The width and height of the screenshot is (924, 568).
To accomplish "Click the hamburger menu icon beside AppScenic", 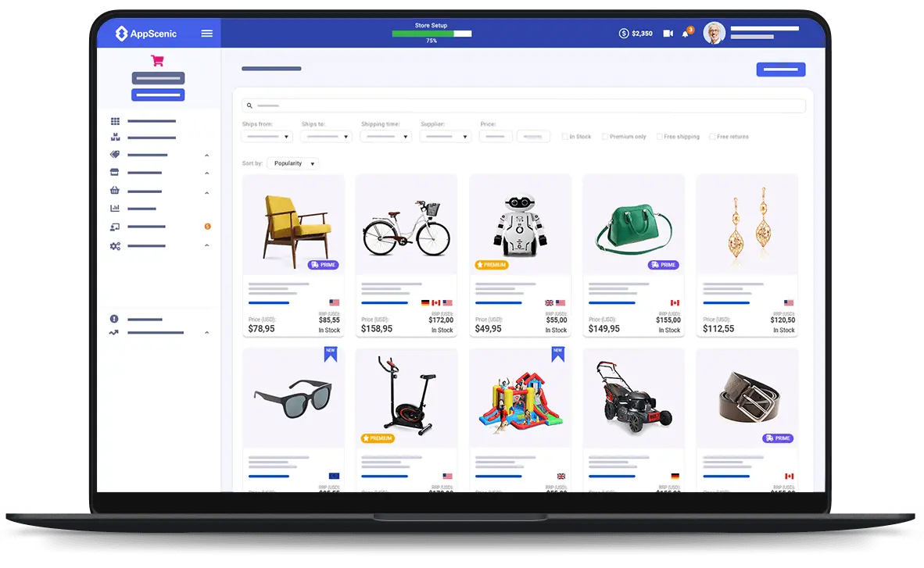I will (206, 34).
